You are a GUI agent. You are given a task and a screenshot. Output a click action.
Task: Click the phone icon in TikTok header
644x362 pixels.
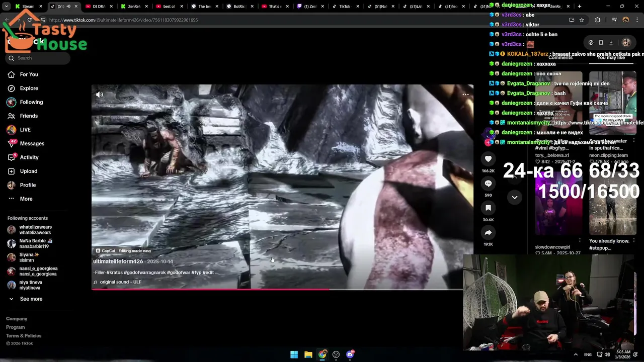tap(601, 43)
